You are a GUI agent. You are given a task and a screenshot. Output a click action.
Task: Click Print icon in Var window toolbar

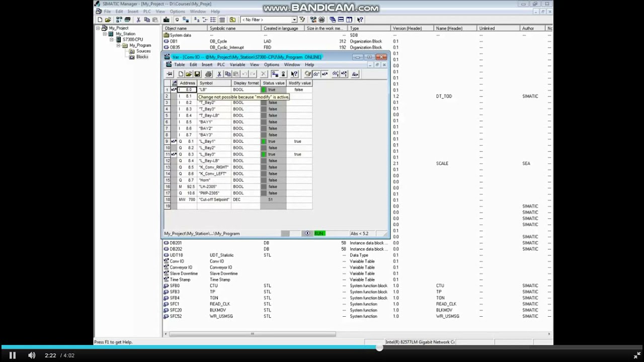[208, 74]
